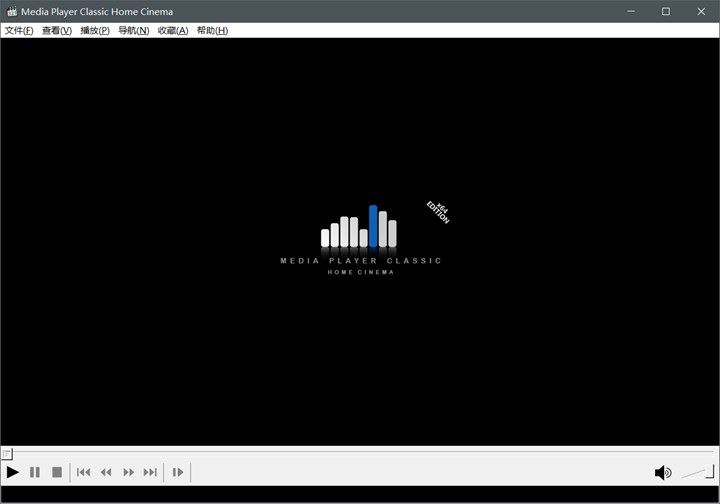The image size is (720, 504).
Task: Start playback with the Play button
Action: (13, 472)
